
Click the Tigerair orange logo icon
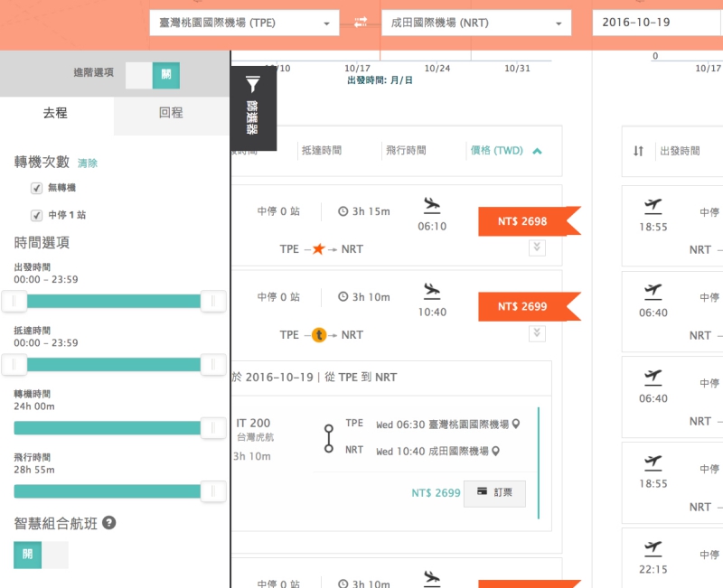[x=318, y=335]
